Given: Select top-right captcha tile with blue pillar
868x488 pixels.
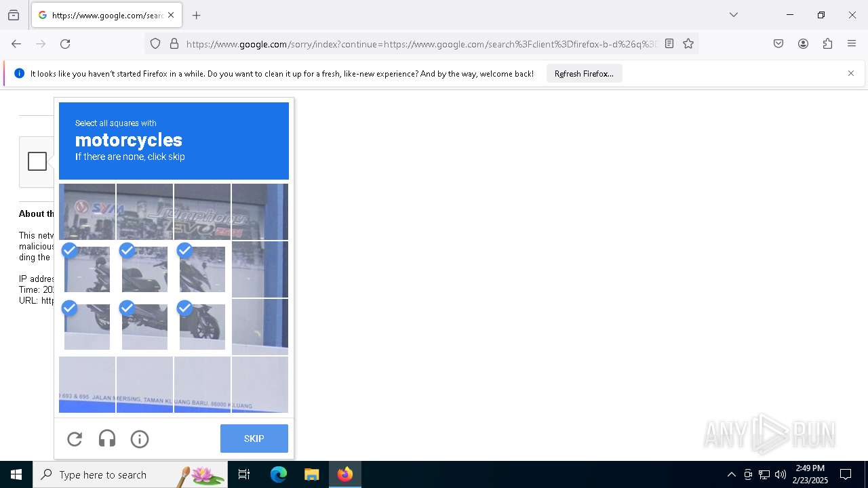Looking at the screenshot, I should click(x=260, y=211).
